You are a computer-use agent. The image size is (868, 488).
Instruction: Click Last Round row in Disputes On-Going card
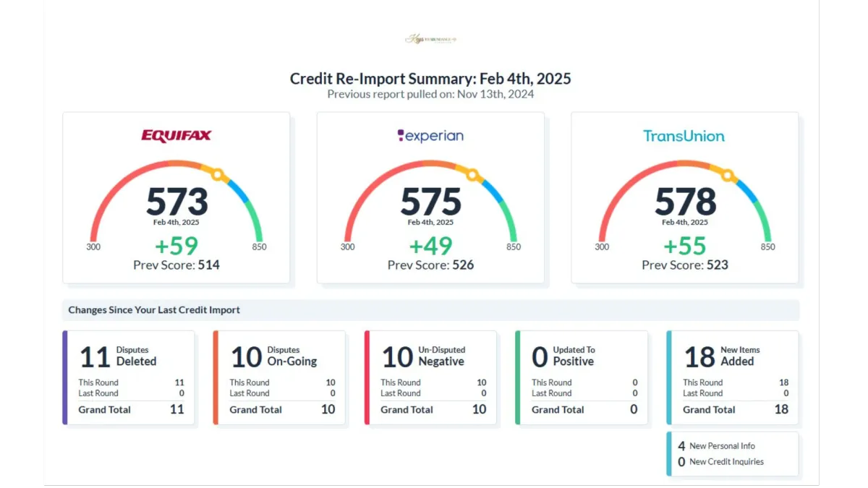coord(282,393)
